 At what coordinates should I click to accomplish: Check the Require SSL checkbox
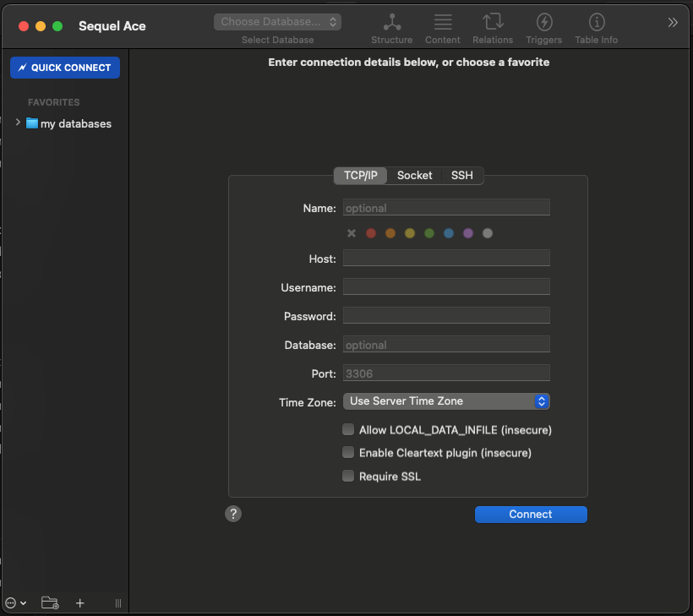coord(348,476)
